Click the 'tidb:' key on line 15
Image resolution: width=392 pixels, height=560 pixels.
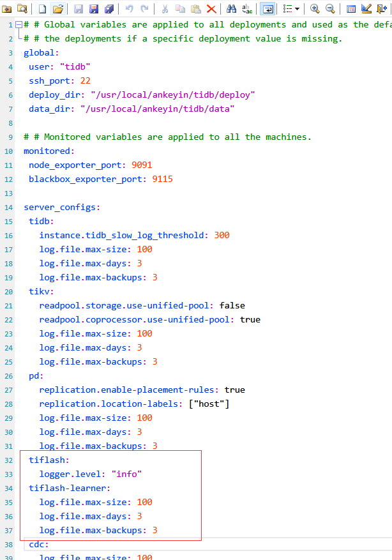coord(41,222)
